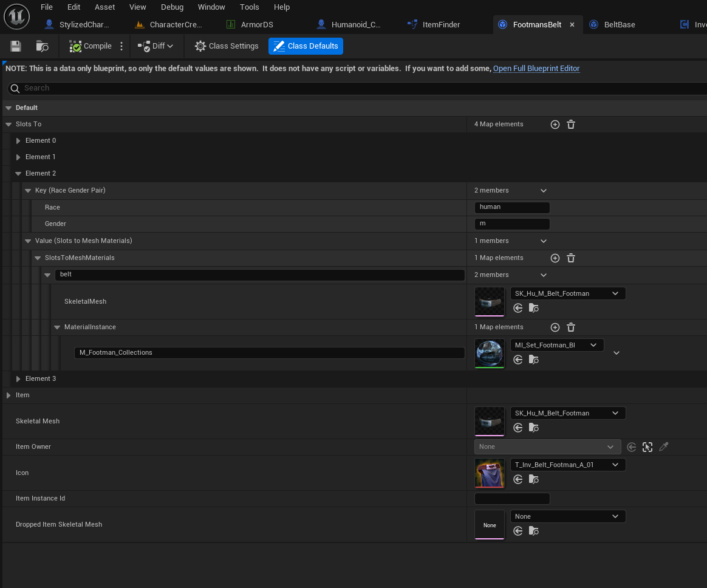Toggle Class Defaults view
This screenshot has height=588, width=707.
coord(306,46)
